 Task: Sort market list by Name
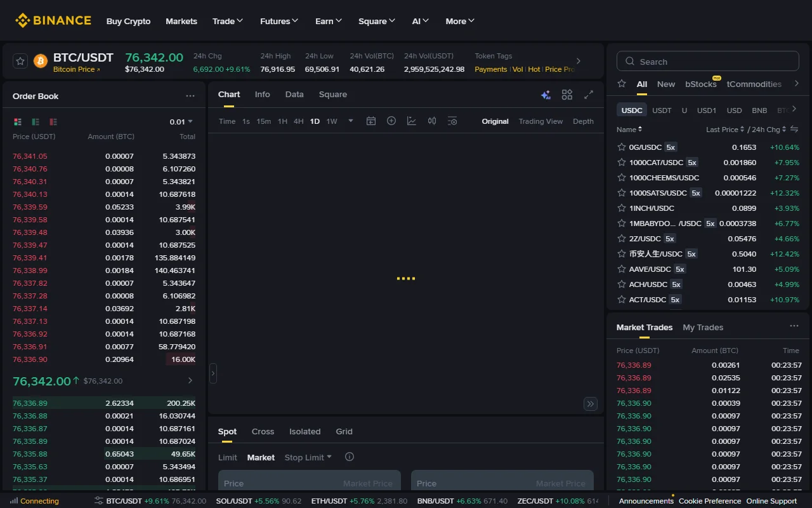tap(629, 130)
